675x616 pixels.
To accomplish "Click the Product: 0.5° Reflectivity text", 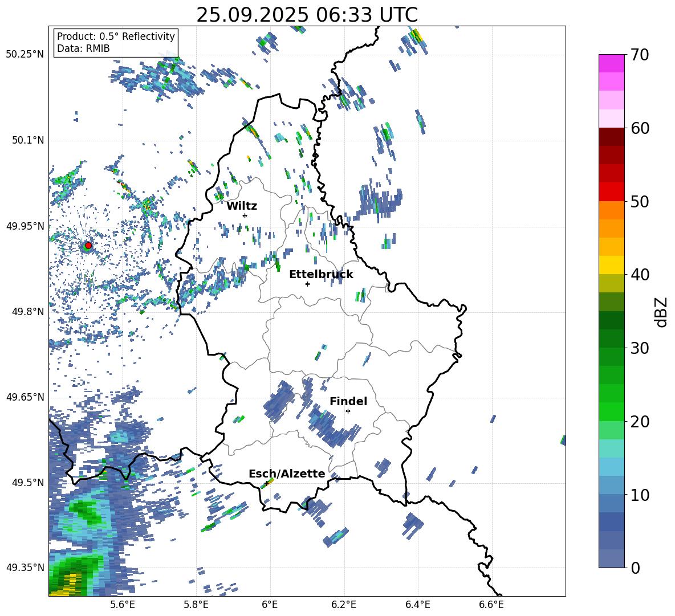I will click(x=116, y=36).
